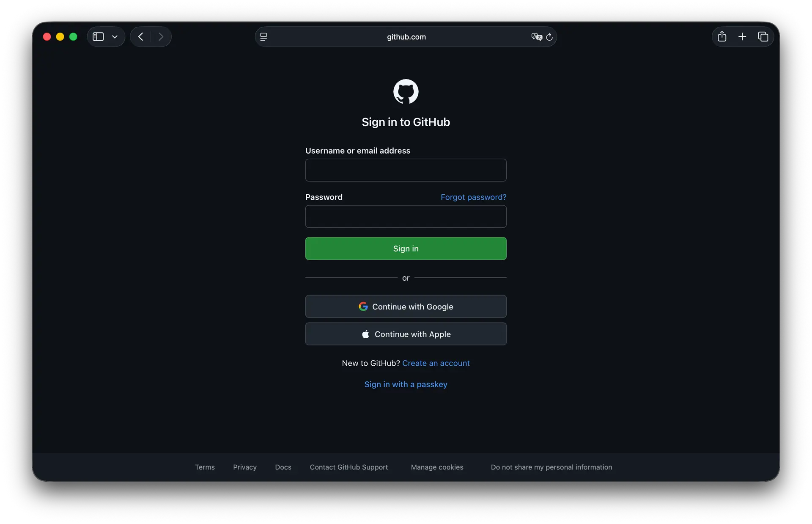Open the Forgot password? link
The height and width of the screenshot is (524, 812).
point(474,197)
